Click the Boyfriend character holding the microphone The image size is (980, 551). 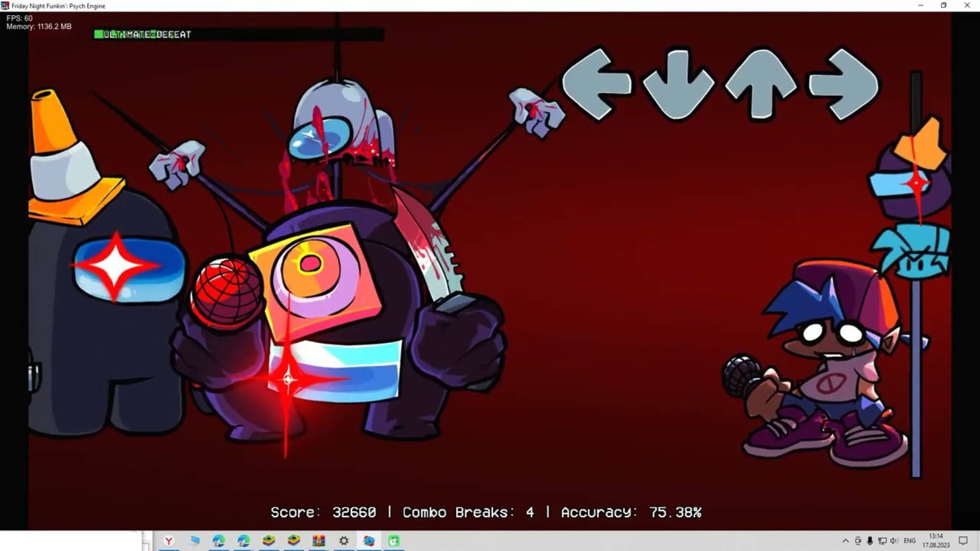825,363
